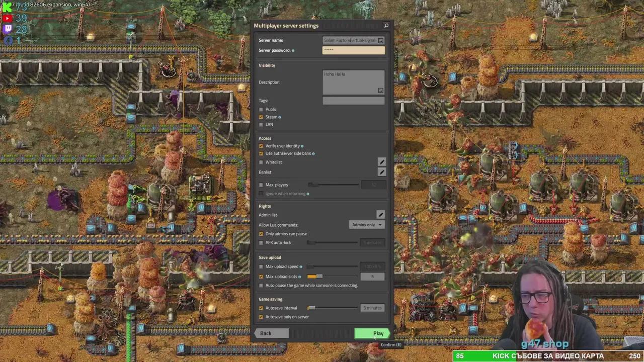Click the Autosave interval '5 minutes' field
This screenshot has width=644, height=362.
coord(373,308)
